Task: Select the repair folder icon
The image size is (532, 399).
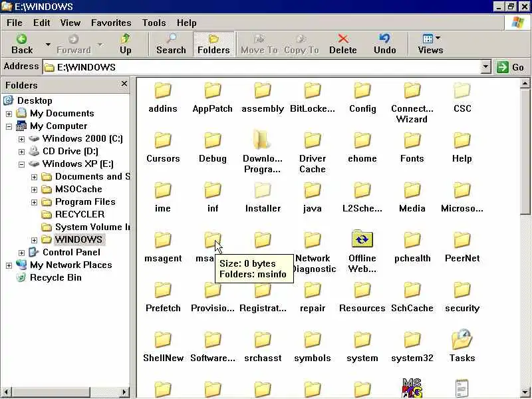Action: 313,290
